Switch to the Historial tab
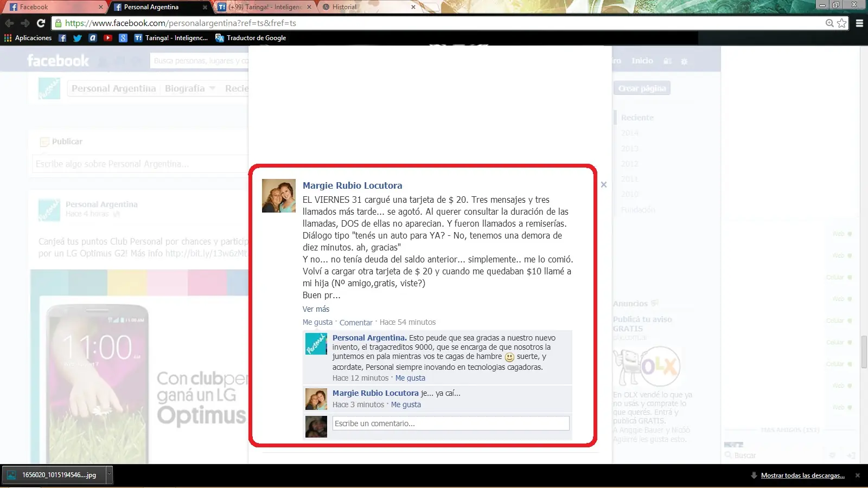 369,7
